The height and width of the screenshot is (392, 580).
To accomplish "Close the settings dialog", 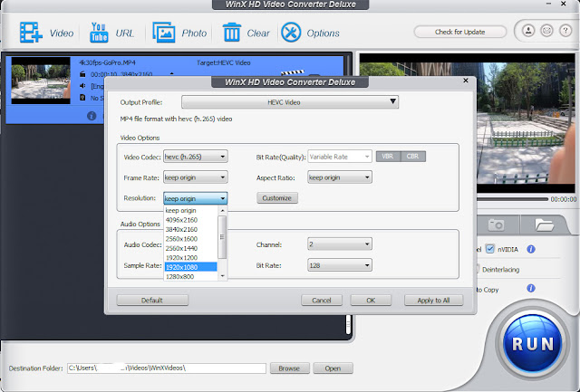I will coord(466,81).
